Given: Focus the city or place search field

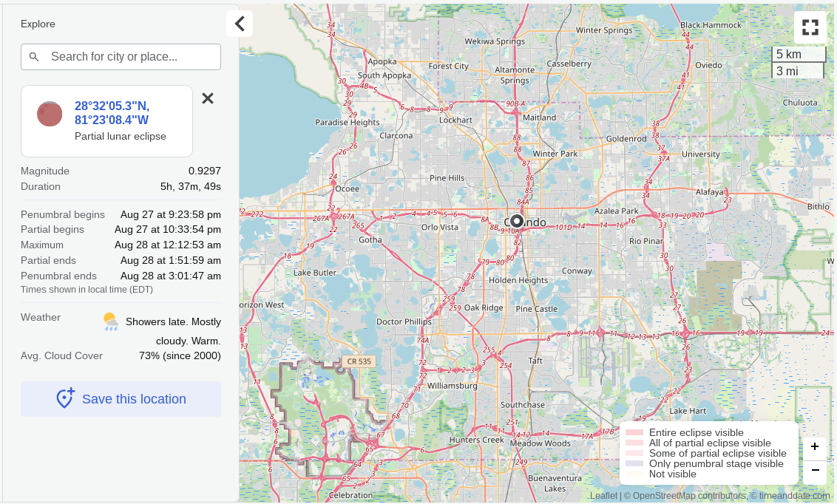Looking at the screenshot, I should click(121, 56).
